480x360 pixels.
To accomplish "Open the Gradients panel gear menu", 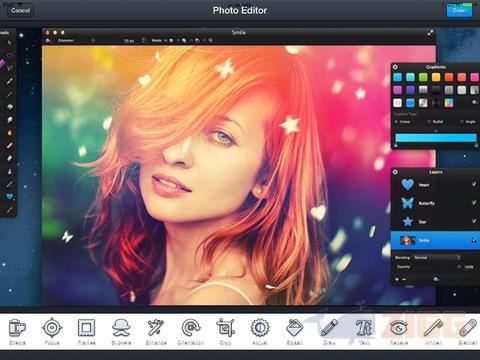I will 475,103.
